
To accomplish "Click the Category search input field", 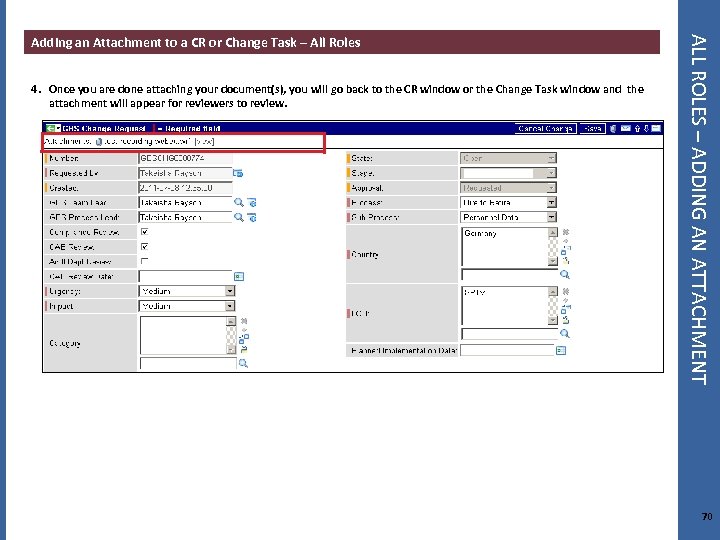I will [x=188, y=364].
